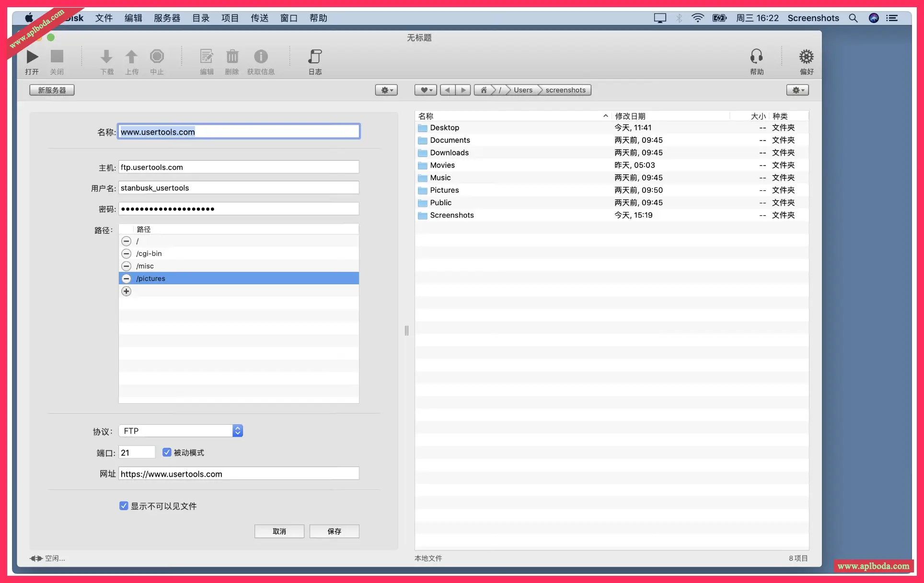Click the Users breadcrumb segment
This screenshot has height=583, width=924.
[x=523, y=90]
